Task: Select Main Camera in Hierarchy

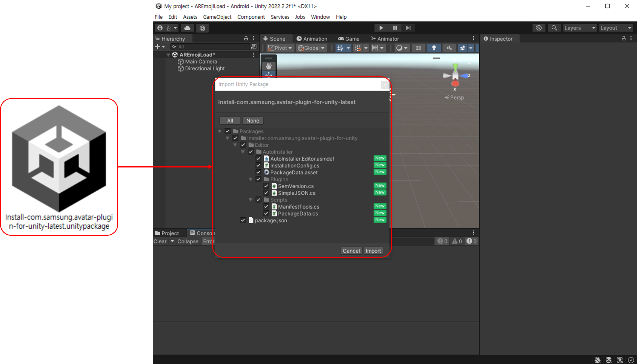Action: [x=201, y=62]
